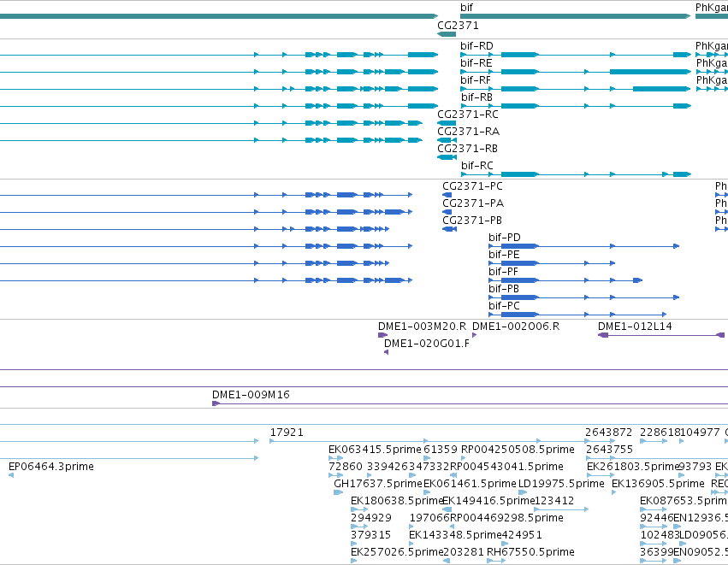Select the LD19975.5prime EST label
Screen dimensions: 728x565
point(561,484)
